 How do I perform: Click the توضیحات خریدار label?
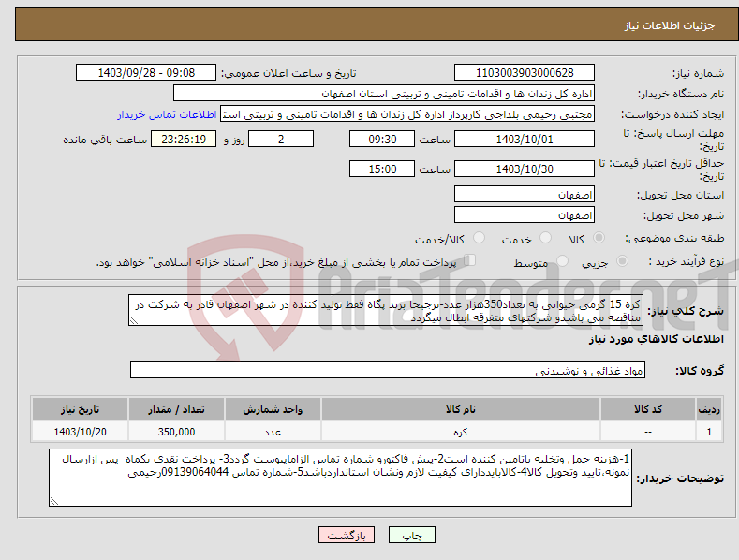680,479
